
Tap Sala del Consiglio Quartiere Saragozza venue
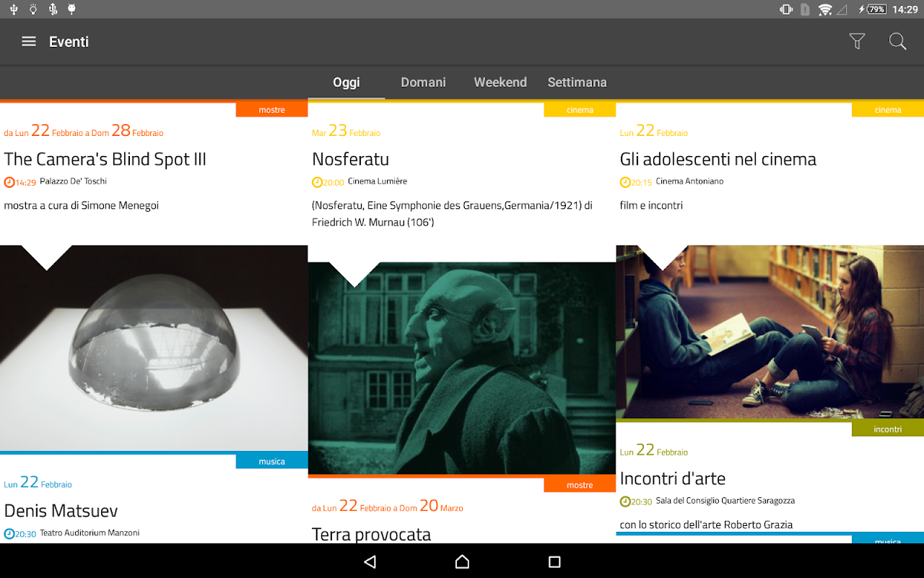[725, 501]
